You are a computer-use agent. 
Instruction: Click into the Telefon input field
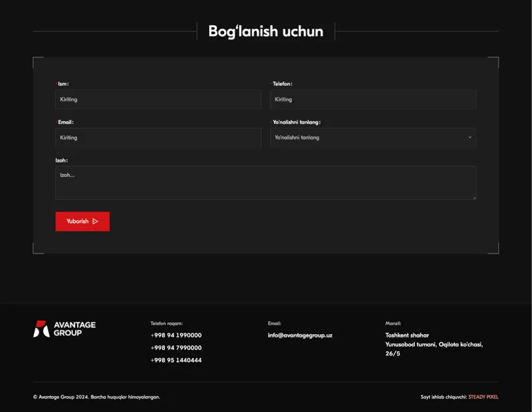[372, 99]
